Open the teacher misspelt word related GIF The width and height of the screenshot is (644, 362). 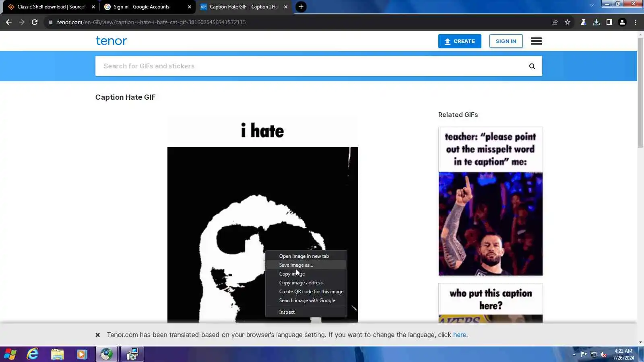[x=490, y=201]
